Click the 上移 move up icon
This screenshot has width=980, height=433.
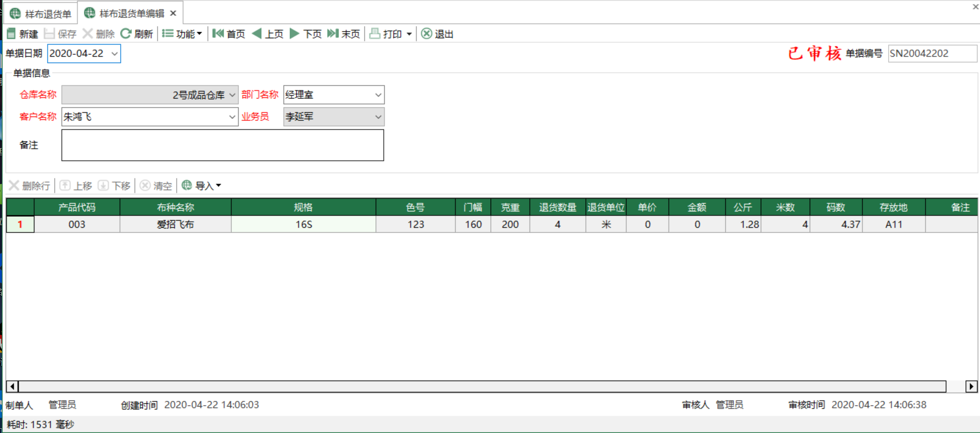coord(65,186)
